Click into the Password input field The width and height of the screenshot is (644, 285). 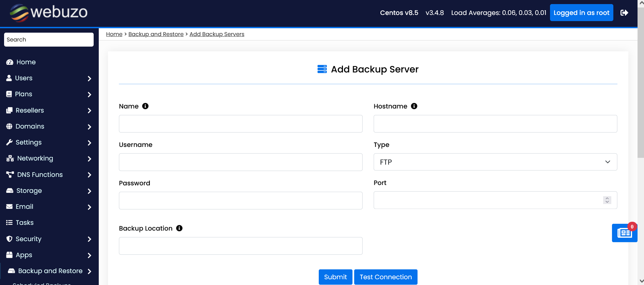pyautogui.click(x=240, y=201)
